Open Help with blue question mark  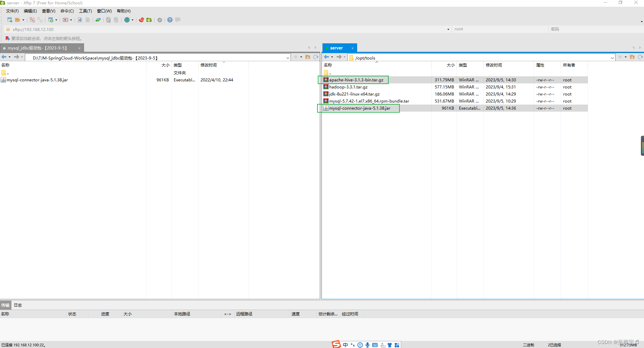click(170, 20)
